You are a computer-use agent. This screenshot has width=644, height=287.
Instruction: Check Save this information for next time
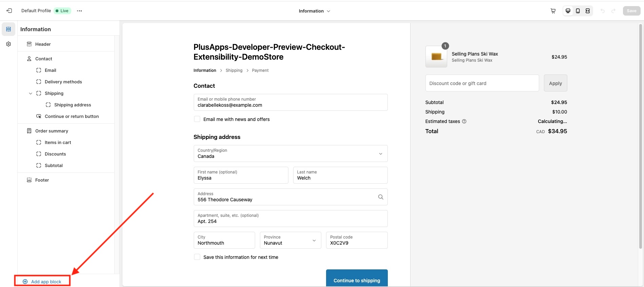tap(197, 257)
